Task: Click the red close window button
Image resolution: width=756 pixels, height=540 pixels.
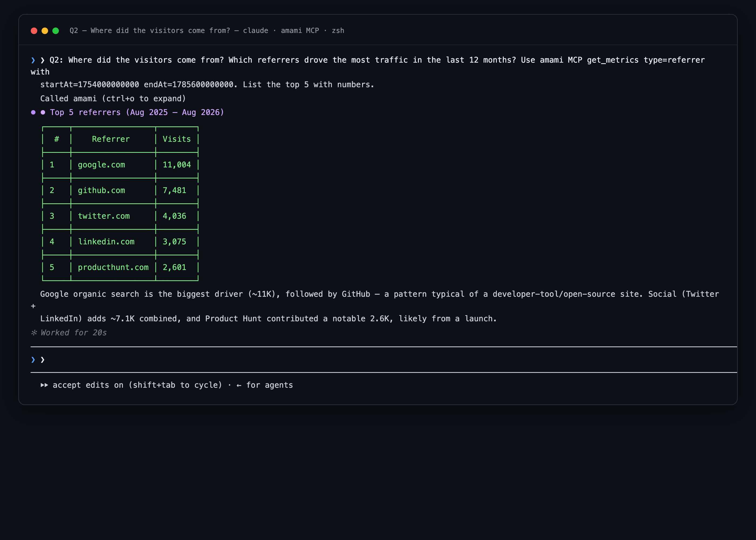Action: [34, 31]
